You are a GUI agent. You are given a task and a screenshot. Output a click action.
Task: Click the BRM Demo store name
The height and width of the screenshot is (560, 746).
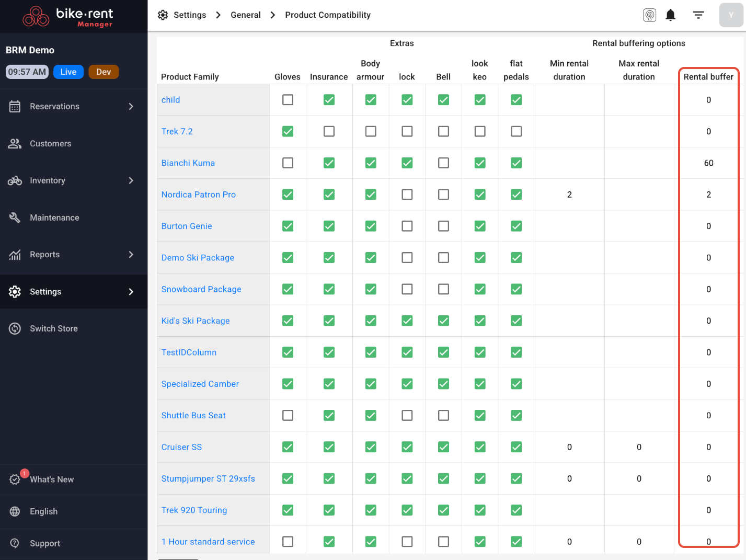click(x=30, y=50)
